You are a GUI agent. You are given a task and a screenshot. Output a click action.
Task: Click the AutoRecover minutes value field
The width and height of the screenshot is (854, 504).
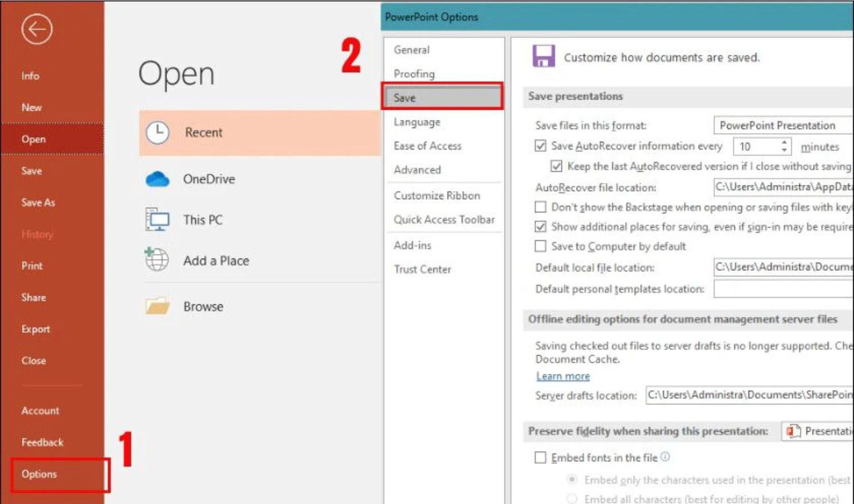(756, 147)
